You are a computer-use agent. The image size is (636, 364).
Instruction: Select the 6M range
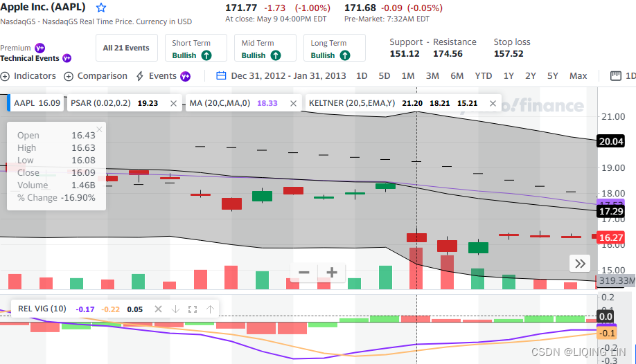tap(457, 76)
